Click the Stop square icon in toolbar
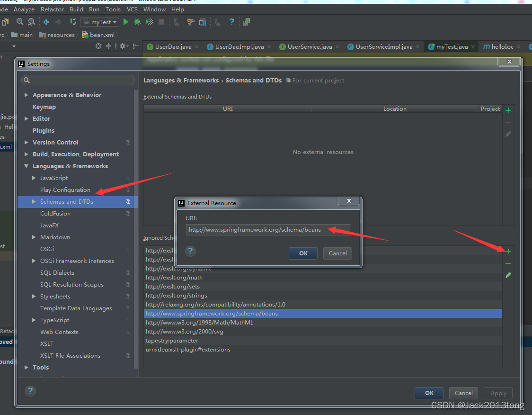532x415 pixels. [x=161, y=22]
